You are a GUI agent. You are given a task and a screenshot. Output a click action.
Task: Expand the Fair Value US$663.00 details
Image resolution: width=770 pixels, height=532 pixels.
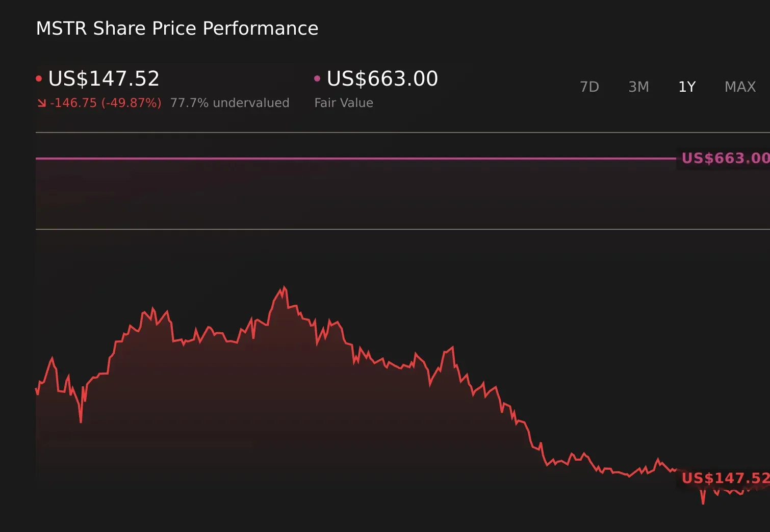[381, 79]
